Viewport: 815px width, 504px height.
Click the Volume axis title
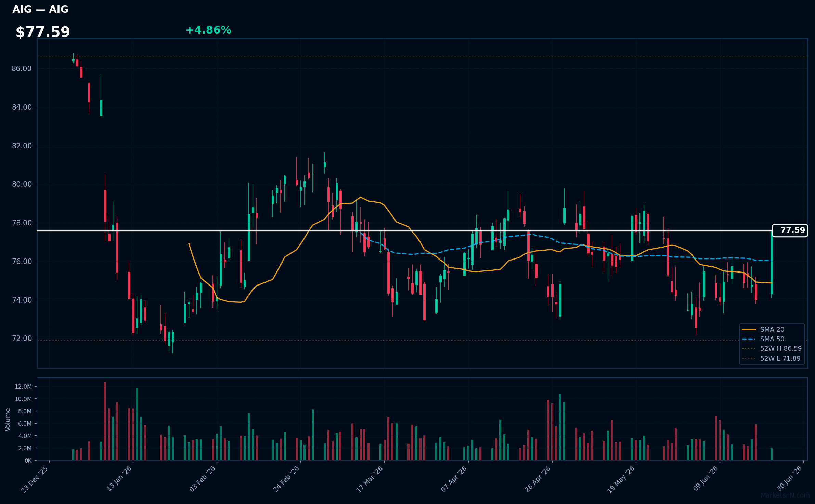pyautogui.click(x=8, y=420)
